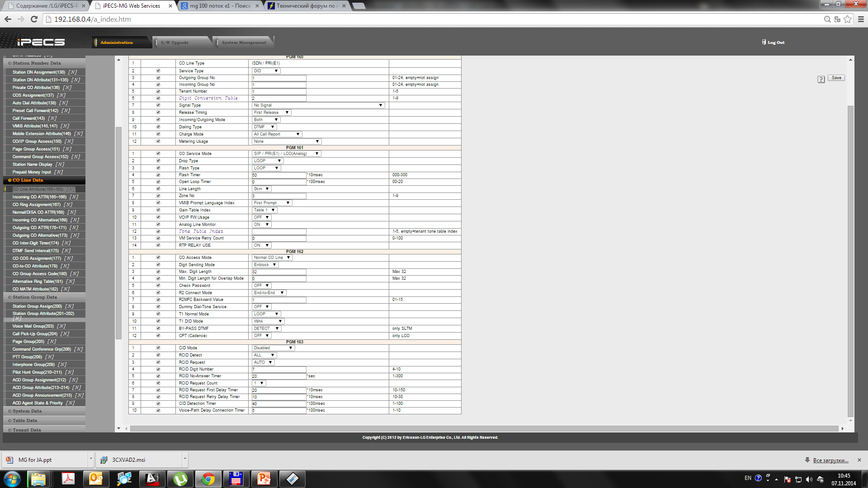The width and height of the screenshot is (868, 488).
Task: Open PowerPoint from the taskbar
Action: (264, 479)
